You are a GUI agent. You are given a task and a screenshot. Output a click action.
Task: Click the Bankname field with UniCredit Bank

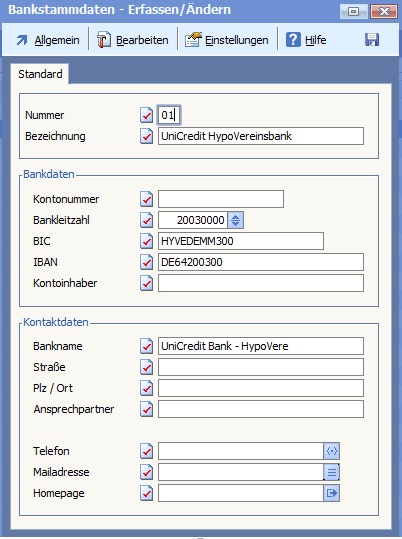(x=261, y=346)
